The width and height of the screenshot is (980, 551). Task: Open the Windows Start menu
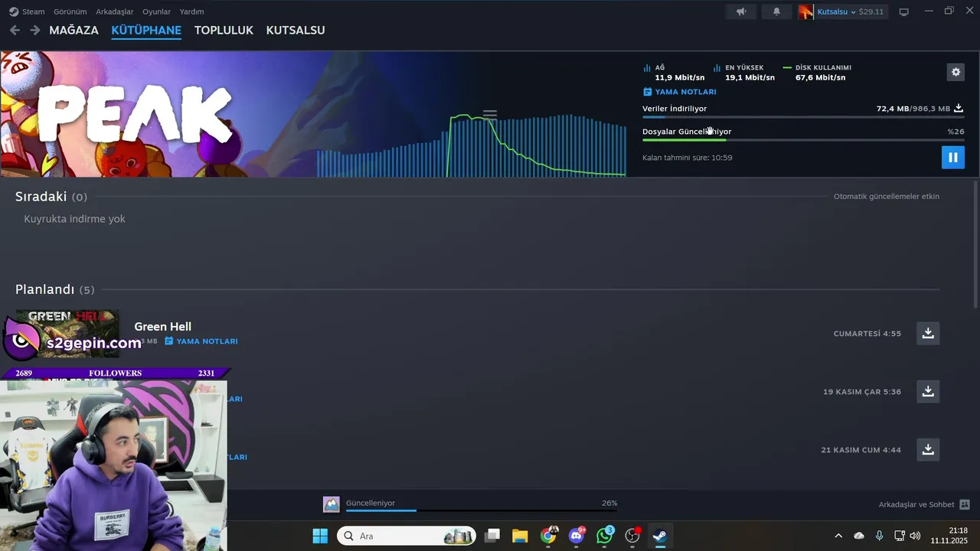coord(320,536)
